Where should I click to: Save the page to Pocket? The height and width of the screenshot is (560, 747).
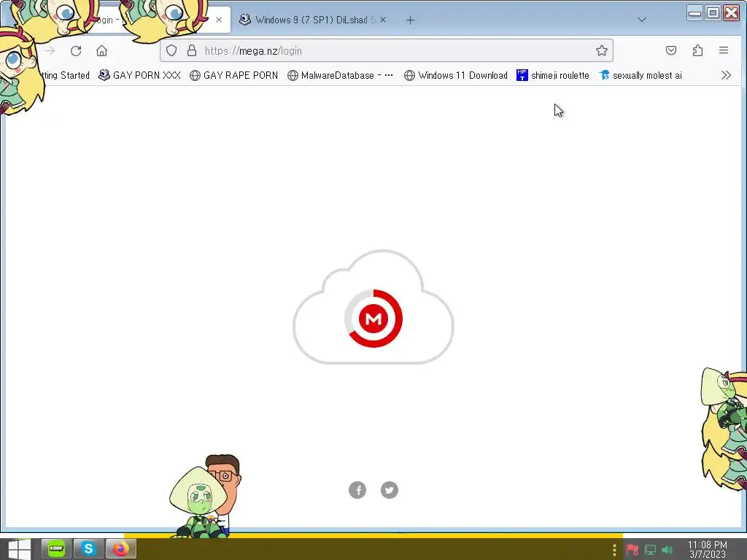(671, 50)
